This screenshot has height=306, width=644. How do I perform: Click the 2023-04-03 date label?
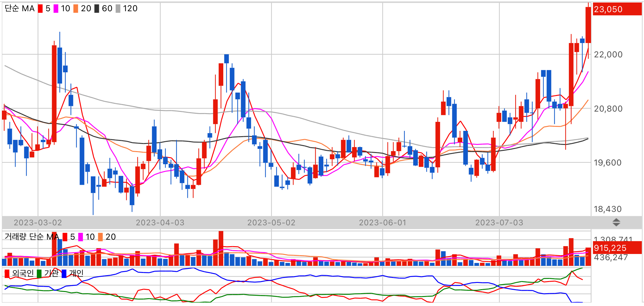pyautogui.click(x=160, y=222)
